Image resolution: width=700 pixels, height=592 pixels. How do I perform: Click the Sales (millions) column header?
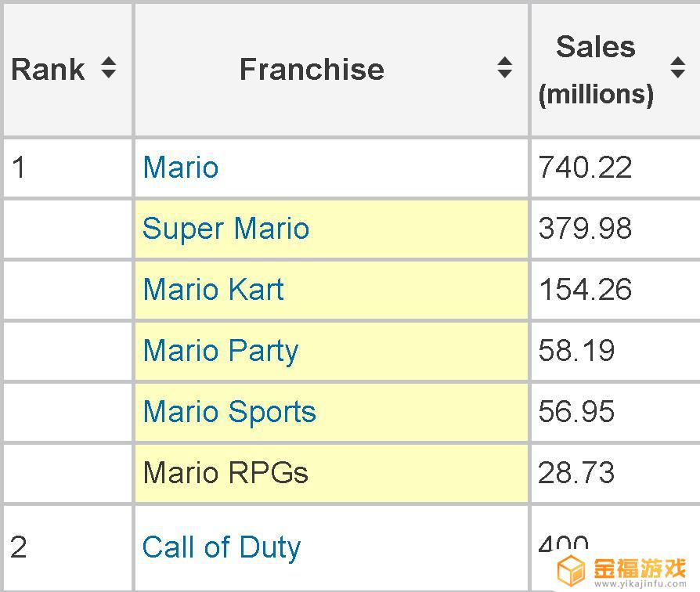click(x=615, y=70)
